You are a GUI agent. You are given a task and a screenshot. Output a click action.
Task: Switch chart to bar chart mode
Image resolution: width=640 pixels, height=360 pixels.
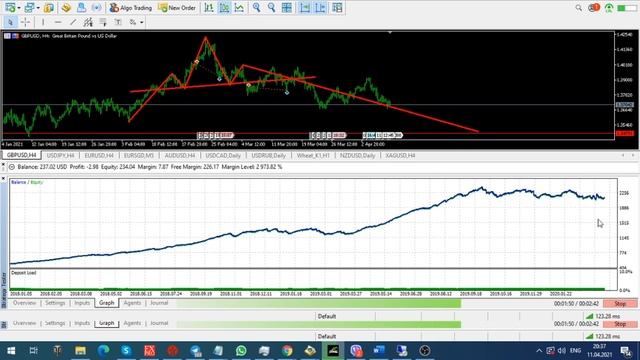(x=209, y=7)
